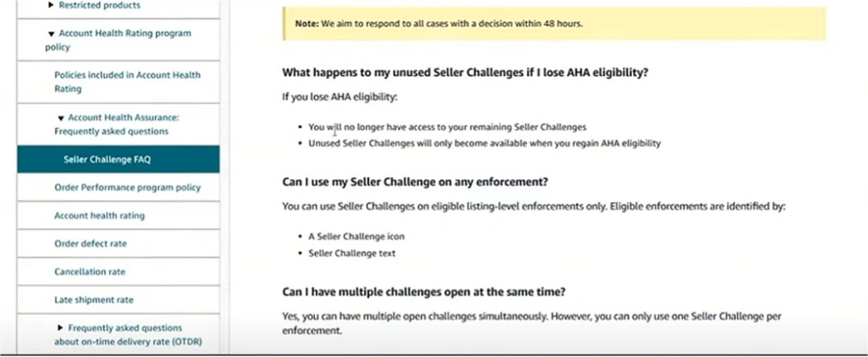868x357 pixels.
Task: Open the Account health rating topic
Action: [x=99, y=215]
